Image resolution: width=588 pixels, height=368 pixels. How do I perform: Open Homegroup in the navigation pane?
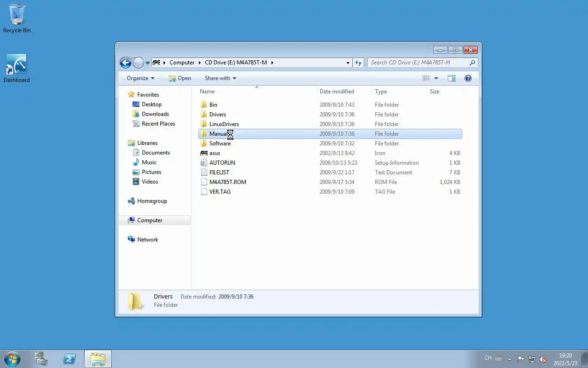(x=152, y=201)
